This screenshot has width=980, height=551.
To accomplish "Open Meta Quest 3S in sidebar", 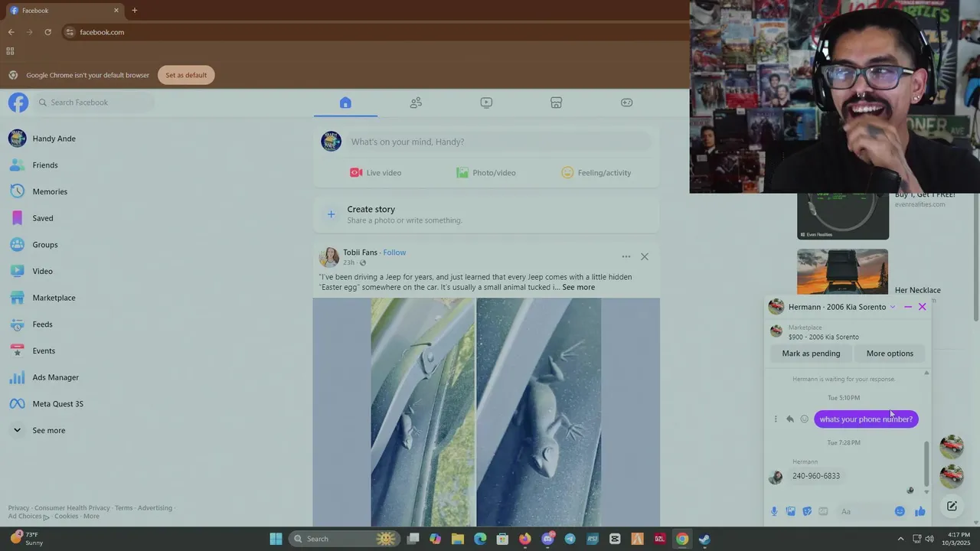I will (x=57, y=404).
